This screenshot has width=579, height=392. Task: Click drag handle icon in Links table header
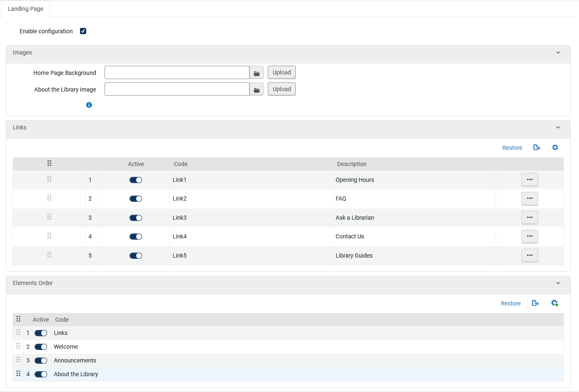point(49,163)
